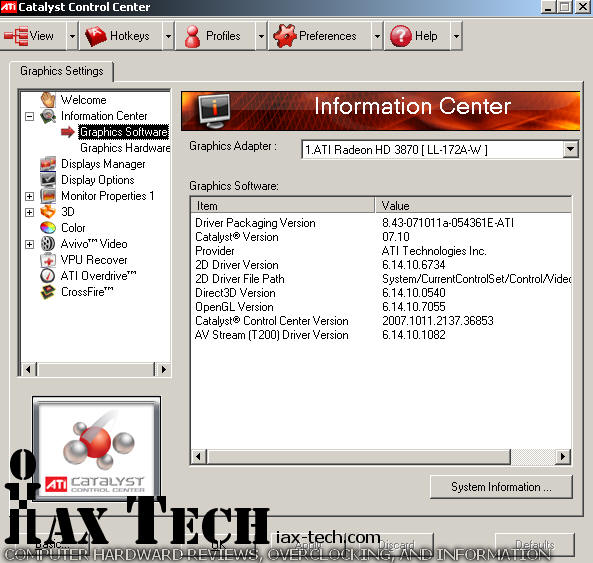Select Graphics Hardware in the tree
The image size is (593, 563).
pyautogui.click(x=125, y=148)
